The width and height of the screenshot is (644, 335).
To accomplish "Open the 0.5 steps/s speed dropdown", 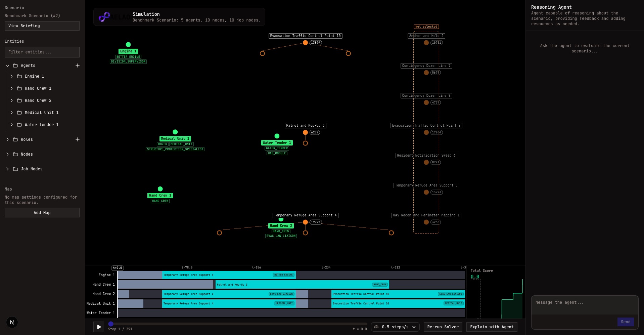I will click(x=395, y=327).
